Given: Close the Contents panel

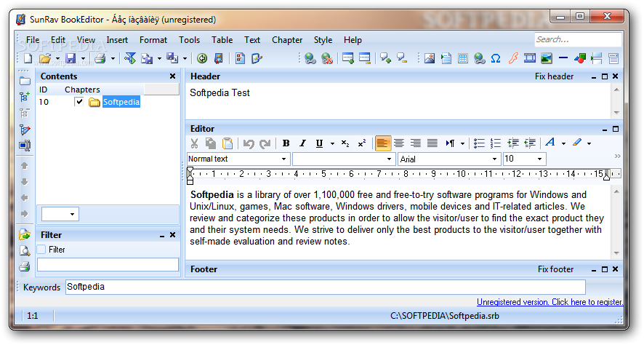Looking at the screenshot, I should pyautogui.click(x=172, y=76).
